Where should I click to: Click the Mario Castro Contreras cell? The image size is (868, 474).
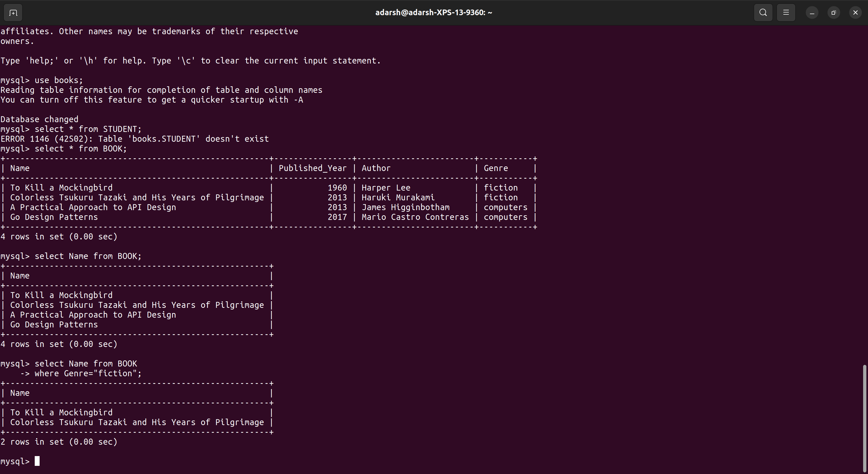(x=415, y=217)
